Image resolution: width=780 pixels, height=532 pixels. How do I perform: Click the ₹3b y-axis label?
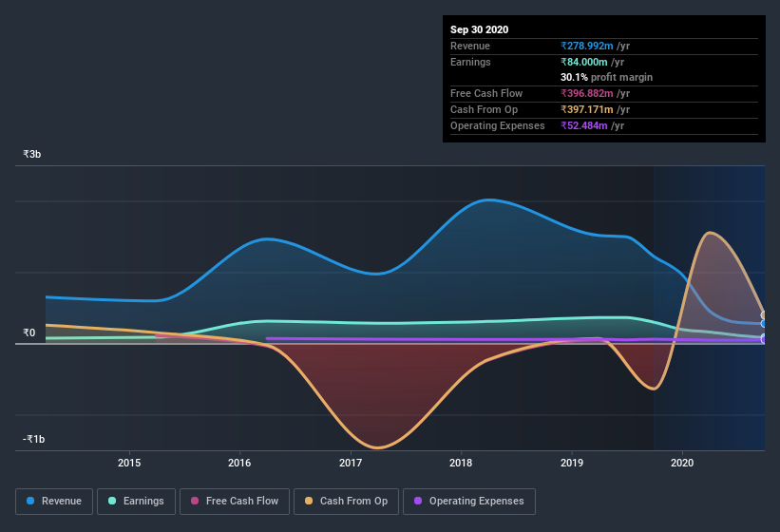pyautogui.click(x=32, y=154)
